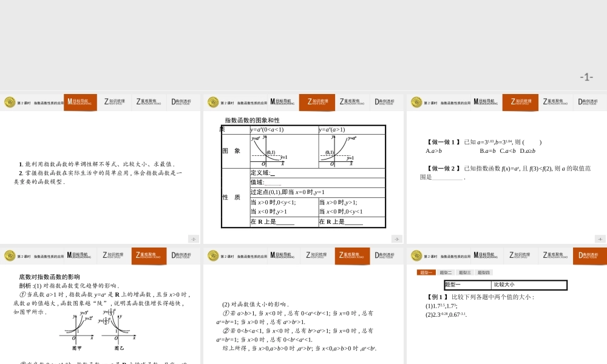Click the -1- page number at top right
Viewport: 607px width, 364px height.
point(585,76)
